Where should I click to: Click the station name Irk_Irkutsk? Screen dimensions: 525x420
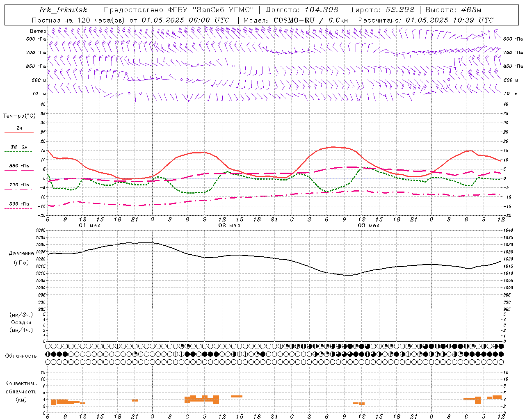click(x=63, y=10)
